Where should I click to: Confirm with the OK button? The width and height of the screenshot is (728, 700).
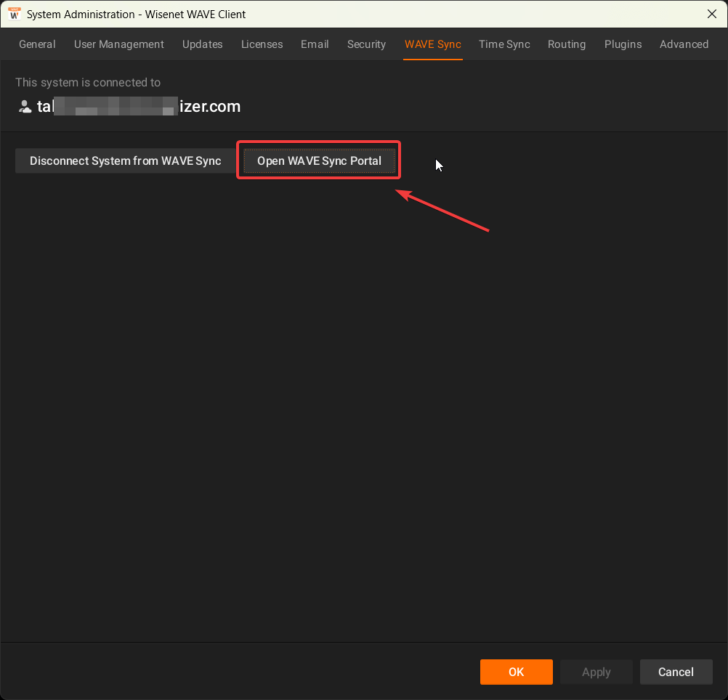517,672
